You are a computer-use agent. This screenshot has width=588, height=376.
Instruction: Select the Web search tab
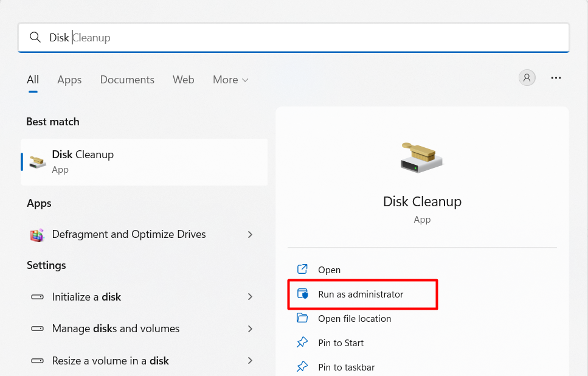(183, 80)
